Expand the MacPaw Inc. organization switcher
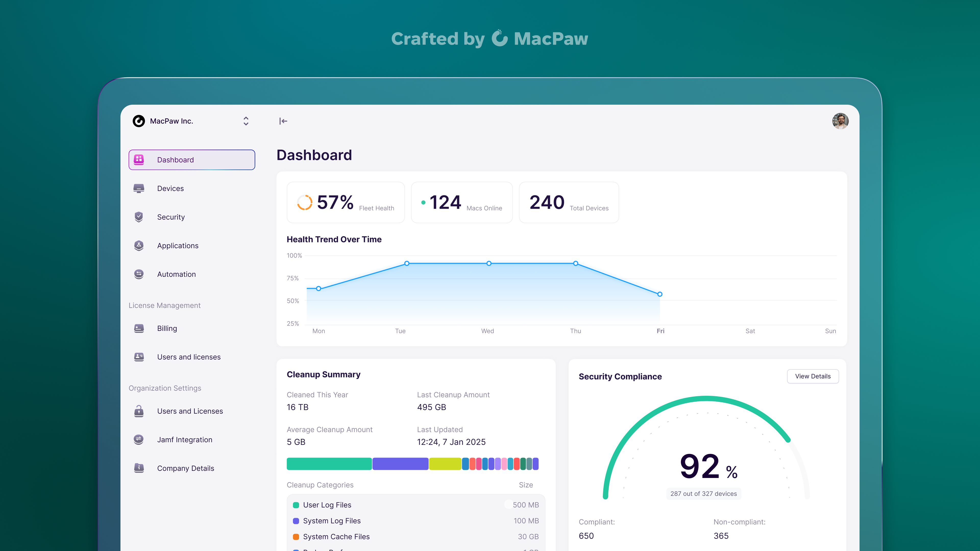Screen dimensions: 980x551 pos(246,121)
